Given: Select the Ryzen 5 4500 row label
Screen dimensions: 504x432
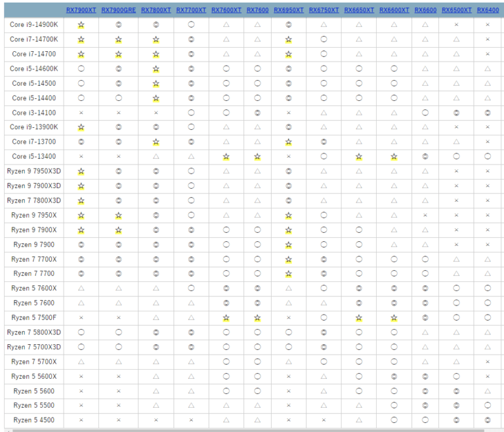Looking at the screenshot, I should click(x=34, y=420).
